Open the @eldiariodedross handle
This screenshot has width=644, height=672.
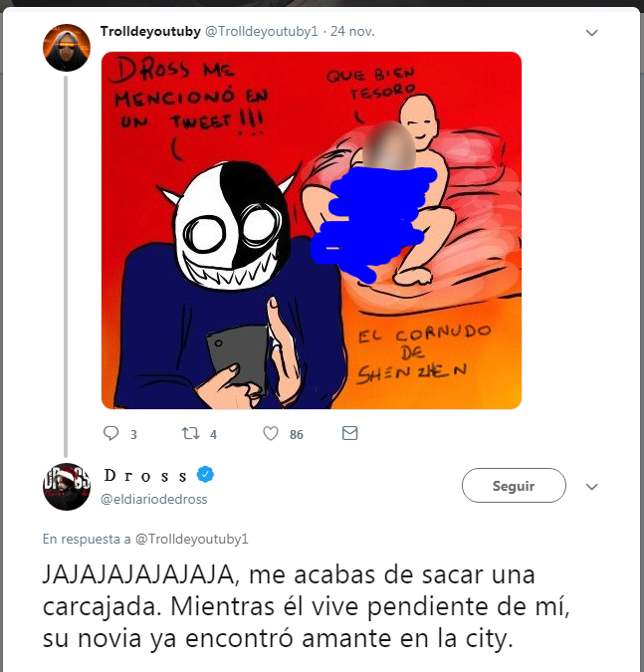(154, 500)
